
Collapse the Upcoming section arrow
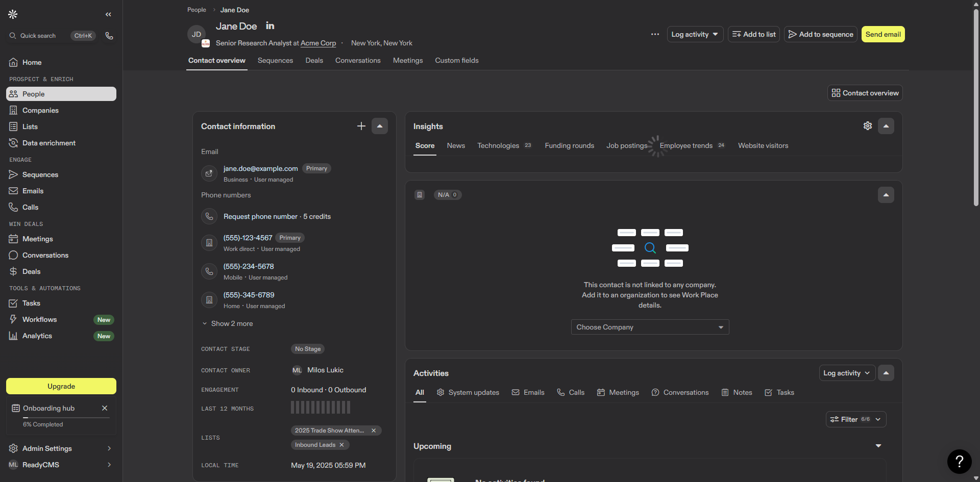tap(878, 446)
